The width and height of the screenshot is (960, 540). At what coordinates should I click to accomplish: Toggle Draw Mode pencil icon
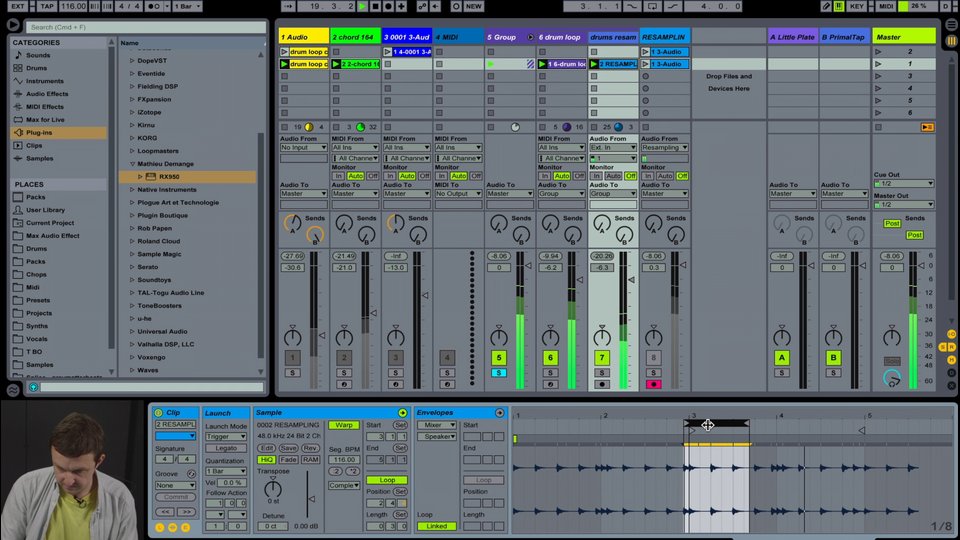[826, 6]
